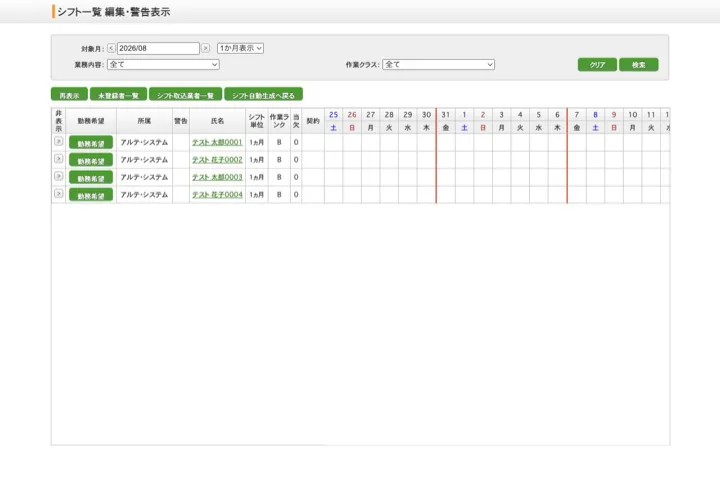The height and width of the screenshot is (479, 720).
Task: Open the テスト 花子0004 name link
Action: pos(217,195)
